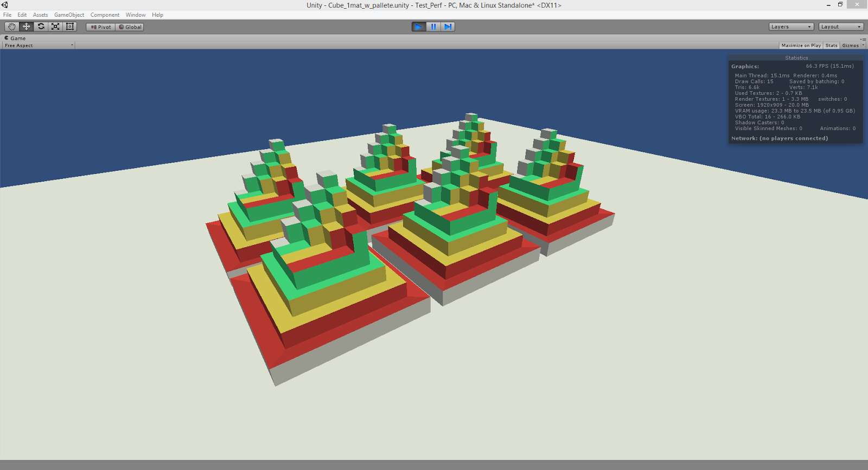The image size is (868, 470).
Task: Click the "switches: 0" stat
Action: 833,99
